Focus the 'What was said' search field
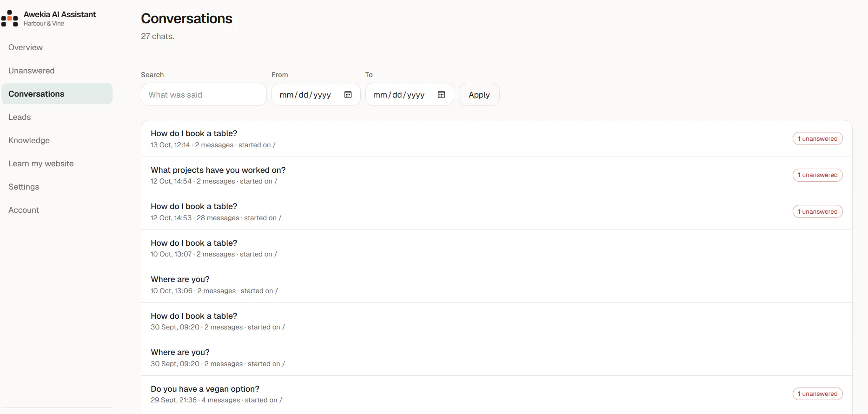The height and width of the screenshot is (414, 868). 204,95
